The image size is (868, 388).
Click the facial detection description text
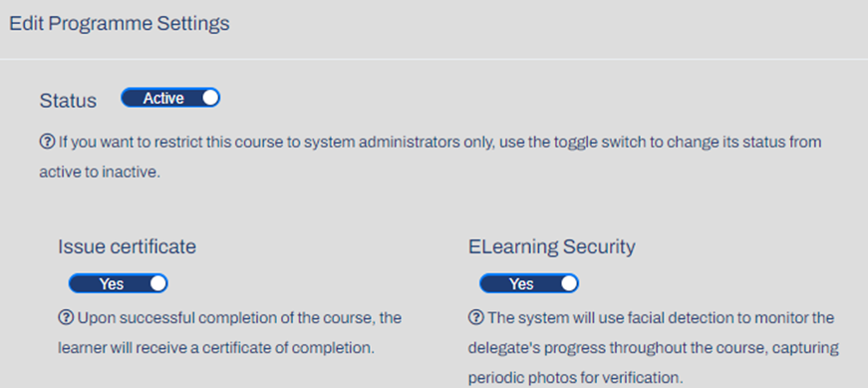(653, 348)
